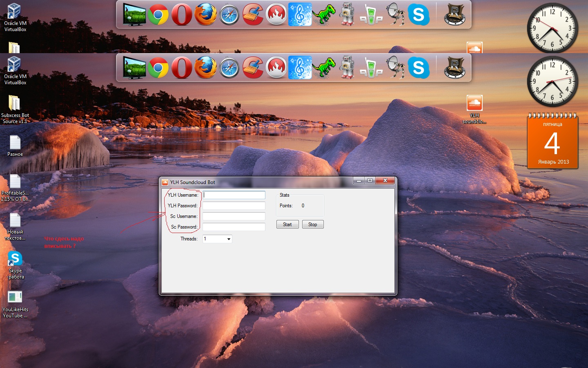588x368 pixels.
Task: Minimize the YLH Soundcloud Bot window
Action: point(359,181)
